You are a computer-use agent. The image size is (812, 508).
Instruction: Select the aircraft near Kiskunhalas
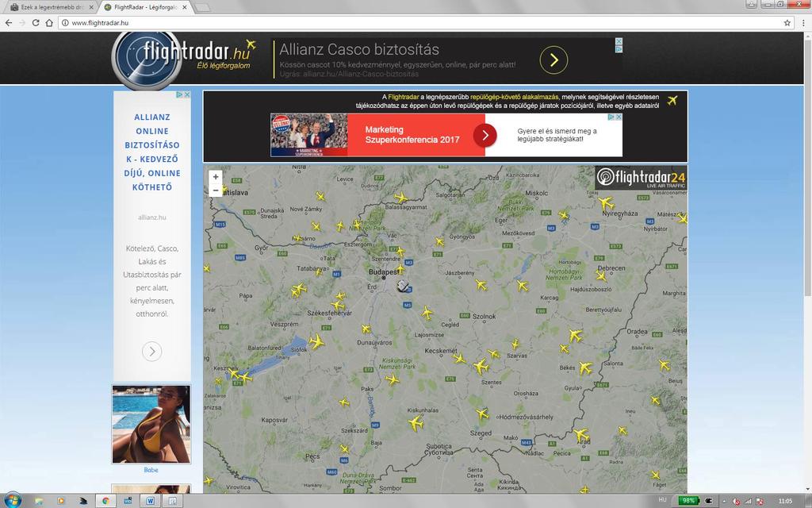click(x=416, y=423)
